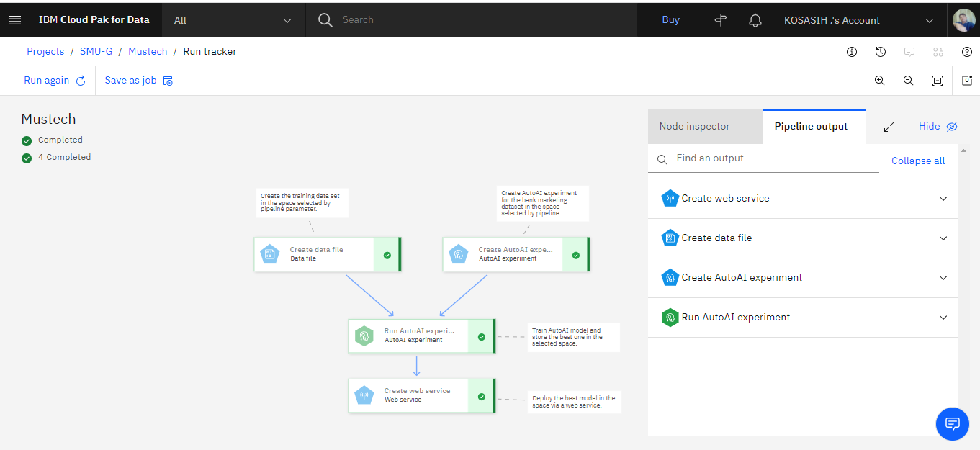Image resolution: width=980 pixels, height=450 pixels.
Task: Open the All scope dropdown
Action: click(x=233, y=20)
